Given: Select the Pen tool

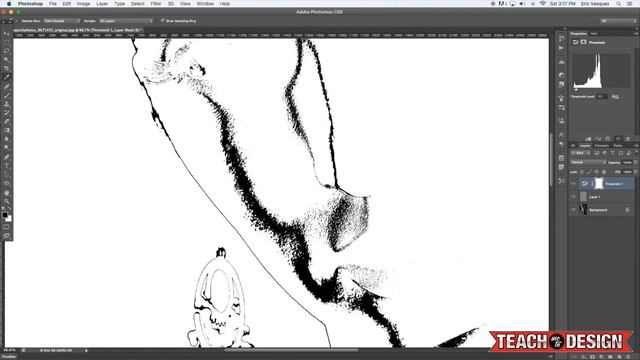Looking at the screenshot, I should (x=7, y=157).
